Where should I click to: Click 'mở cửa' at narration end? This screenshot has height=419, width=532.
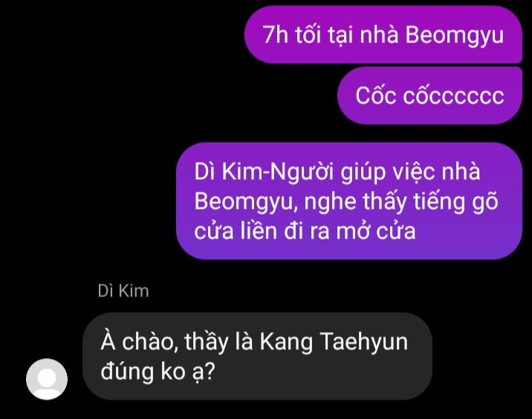376,231
